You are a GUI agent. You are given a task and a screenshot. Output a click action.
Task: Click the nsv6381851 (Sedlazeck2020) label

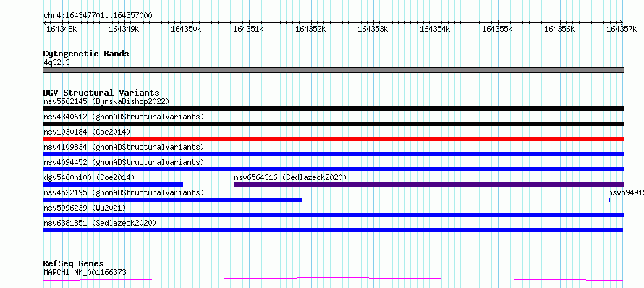100,223
